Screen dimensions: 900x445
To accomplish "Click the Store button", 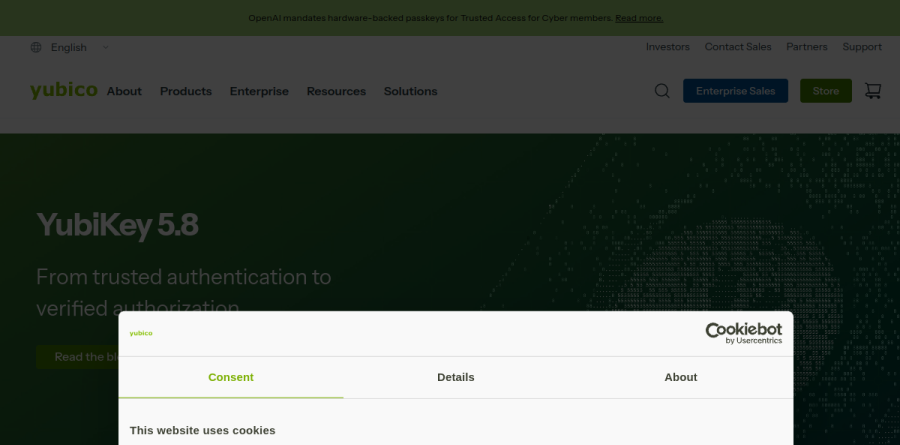I will pos(826,91).
